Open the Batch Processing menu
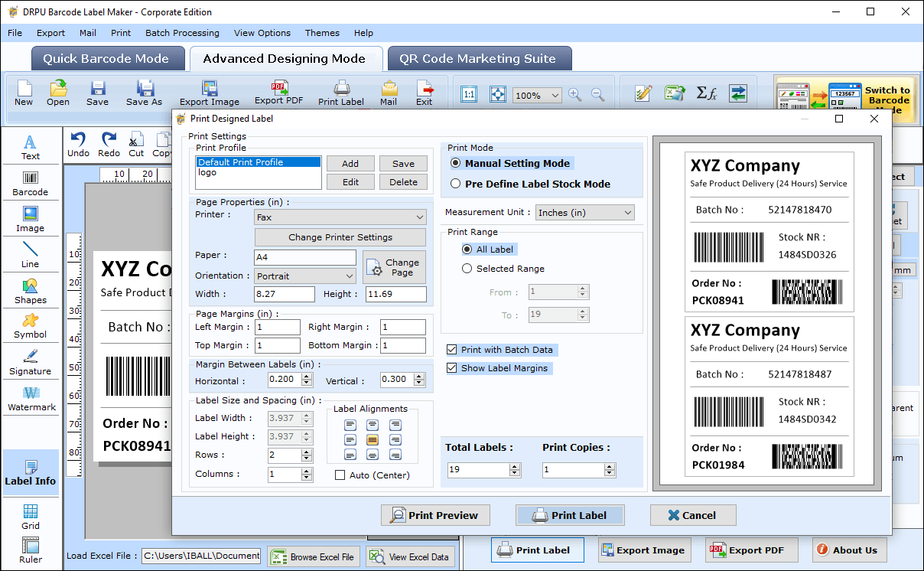 (x=182, y=33)
